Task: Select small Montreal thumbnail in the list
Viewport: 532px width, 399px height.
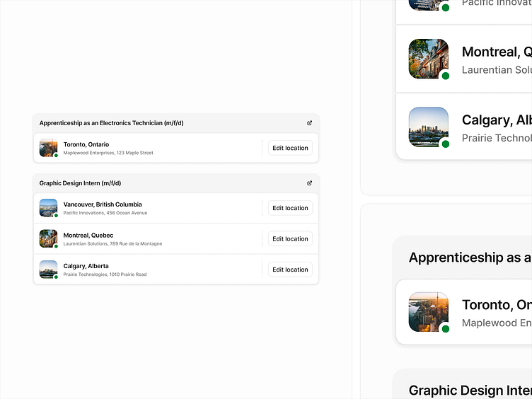Action: pyautogui.click(x=48, y=238)
